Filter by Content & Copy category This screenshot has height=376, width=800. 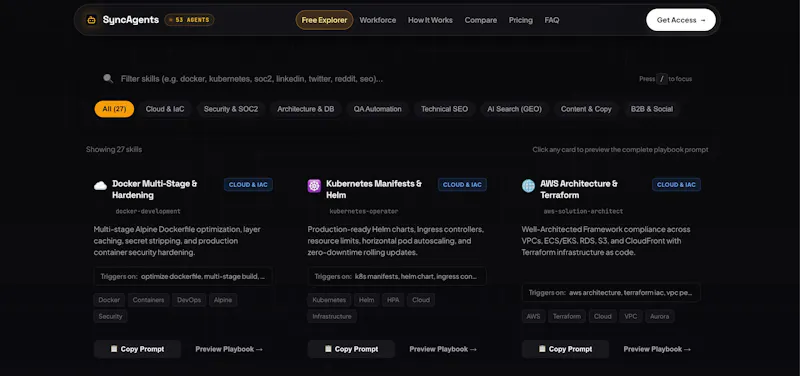point(586,109)
